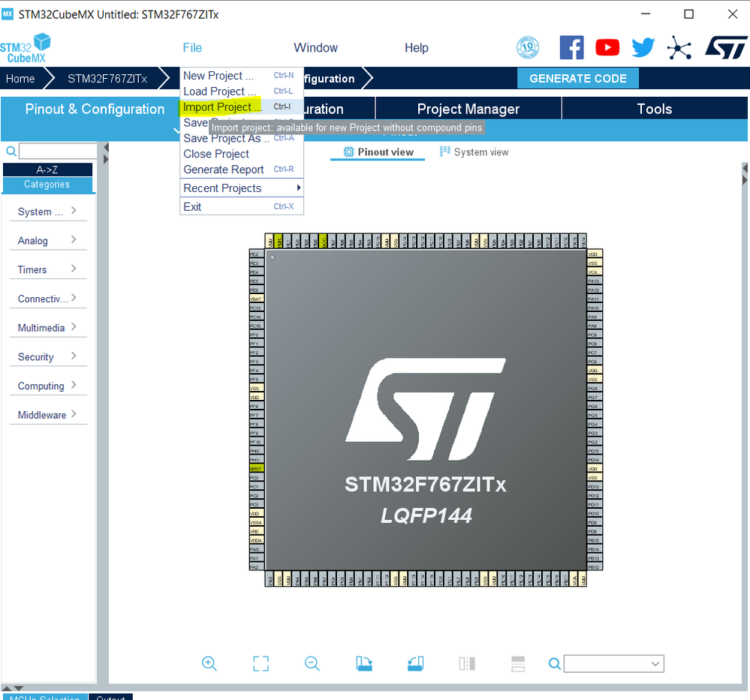Show peripherals by Categories
The width and height of the screenshot is (750, 700).
click(x=47, y=185)
